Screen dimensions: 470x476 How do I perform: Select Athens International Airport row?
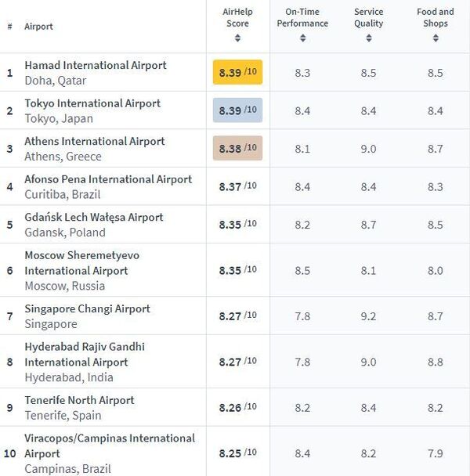point(95,142)
